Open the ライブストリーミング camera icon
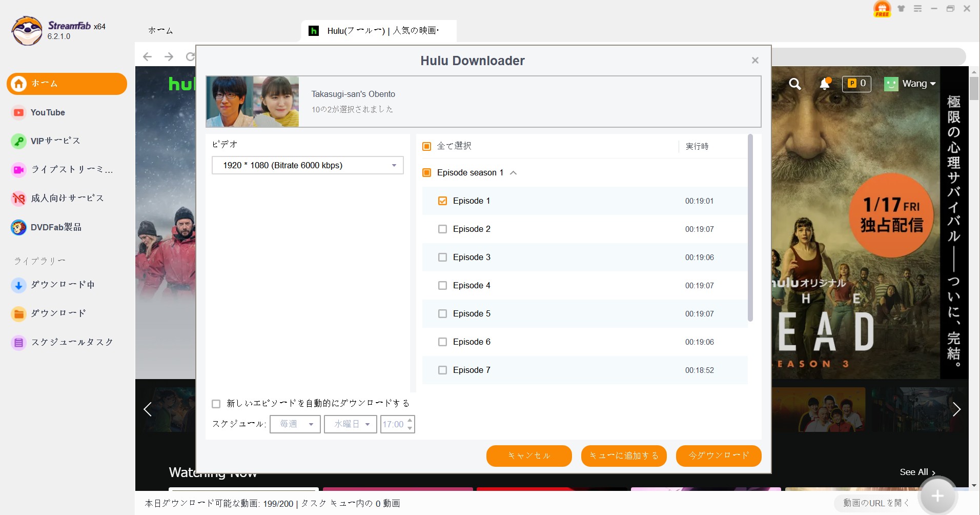The height and width of the screenshot is (515, 980). [19, 170]
